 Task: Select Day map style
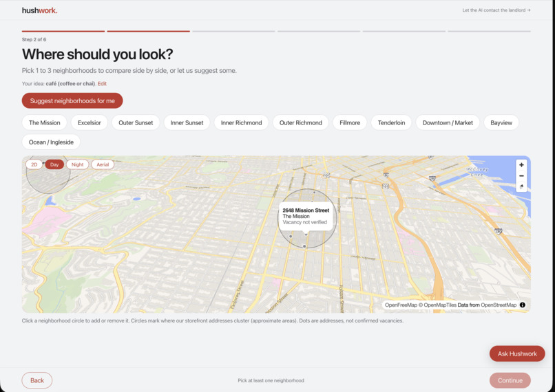click(54, 164)
